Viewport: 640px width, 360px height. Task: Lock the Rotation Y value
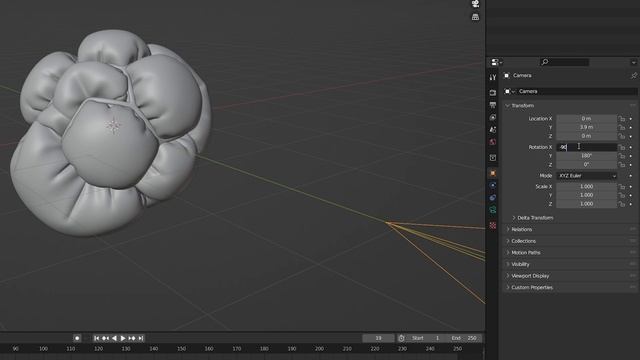(622, 156)
